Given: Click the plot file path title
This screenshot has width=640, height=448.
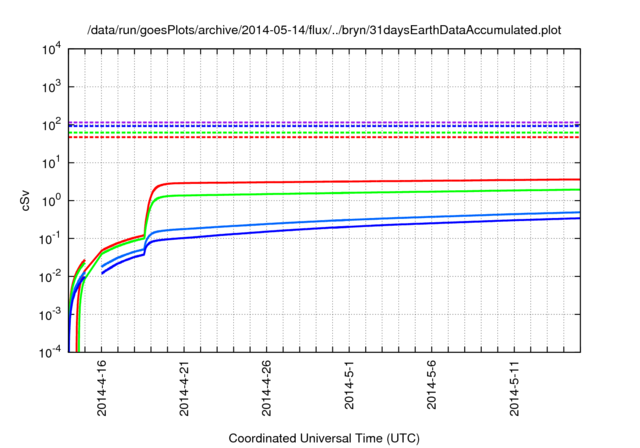Looking at the screenshot, I should point(324,30).
